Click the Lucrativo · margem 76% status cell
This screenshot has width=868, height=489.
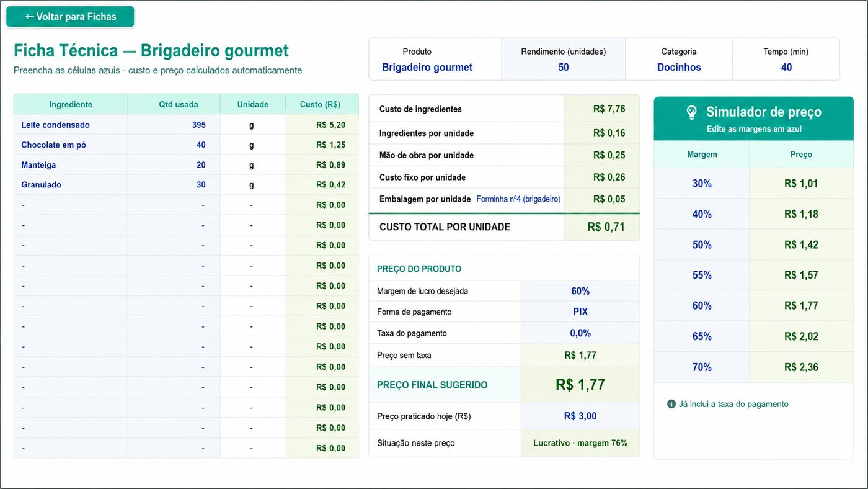(x=580, y=443)
